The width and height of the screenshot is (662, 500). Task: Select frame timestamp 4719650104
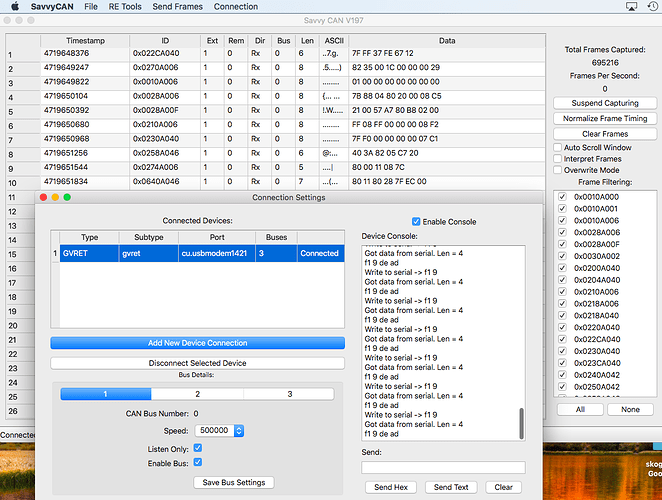pos(85,96)
